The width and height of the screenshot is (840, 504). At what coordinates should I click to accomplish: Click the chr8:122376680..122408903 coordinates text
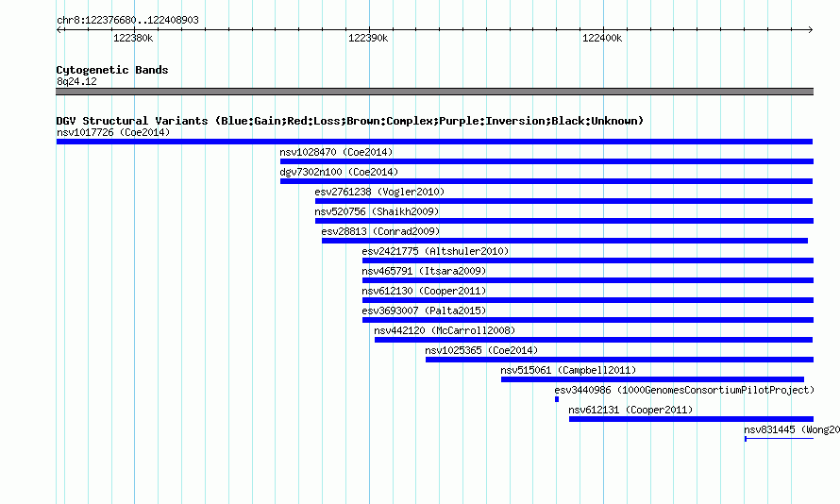[x=127, y=20]
